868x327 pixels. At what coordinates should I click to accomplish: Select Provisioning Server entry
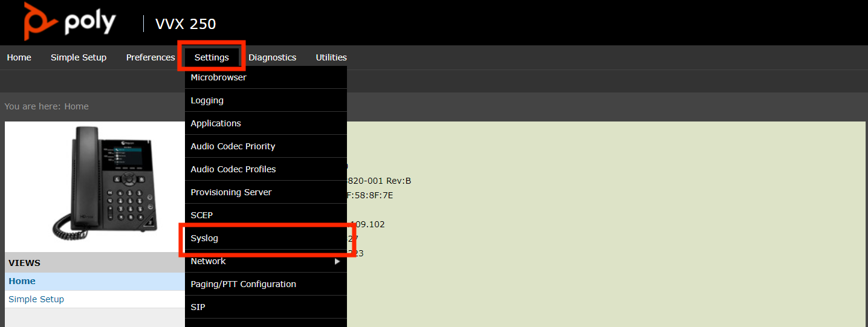click(x=266, y=192)
